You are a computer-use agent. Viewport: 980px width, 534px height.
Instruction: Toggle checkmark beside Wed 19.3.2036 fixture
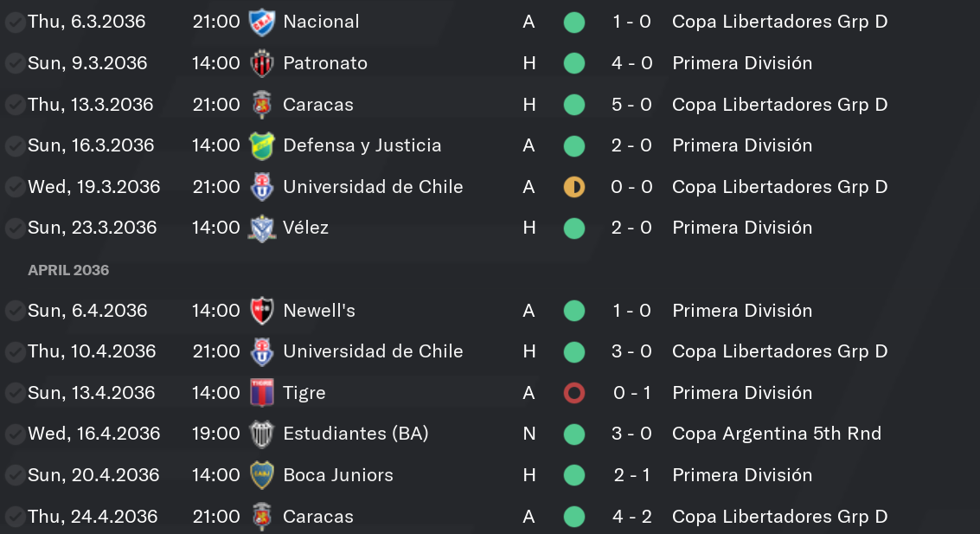14,187
